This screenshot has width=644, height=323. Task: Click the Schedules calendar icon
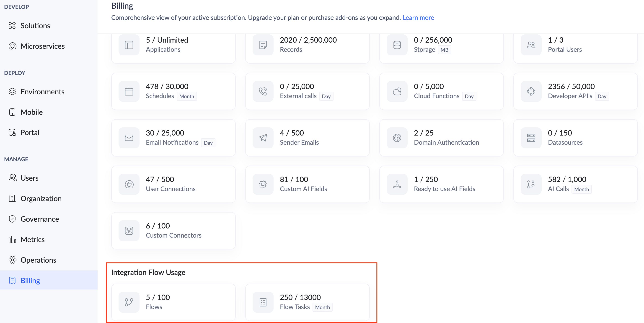(129, 91)
